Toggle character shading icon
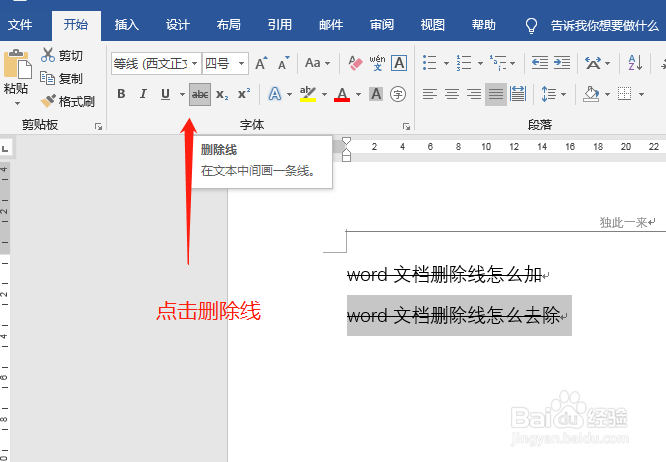 pos(376,94)
